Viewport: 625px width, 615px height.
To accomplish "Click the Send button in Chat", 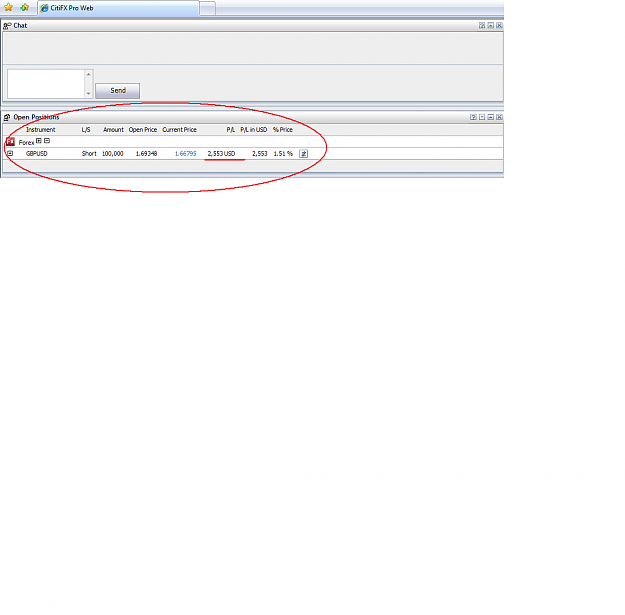I will point(118,90).
